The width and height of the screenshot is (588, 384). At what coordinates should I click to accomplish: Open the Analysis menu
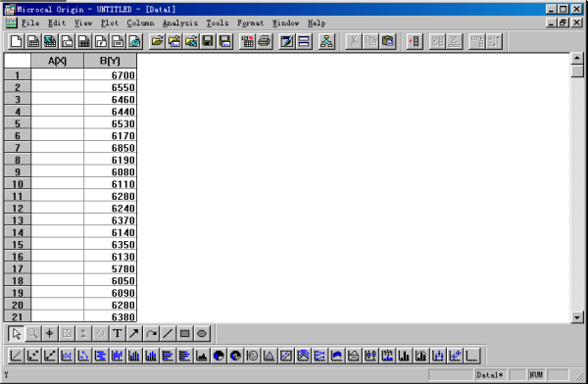pyautogui.click(x=180, y=24)
